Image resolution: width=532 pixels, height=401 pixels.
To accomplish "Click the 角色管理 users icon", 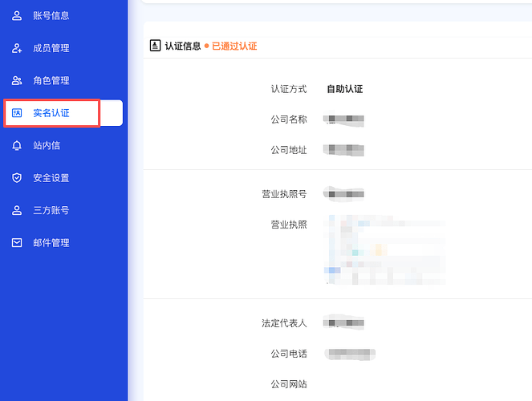I will click(17, 80).
